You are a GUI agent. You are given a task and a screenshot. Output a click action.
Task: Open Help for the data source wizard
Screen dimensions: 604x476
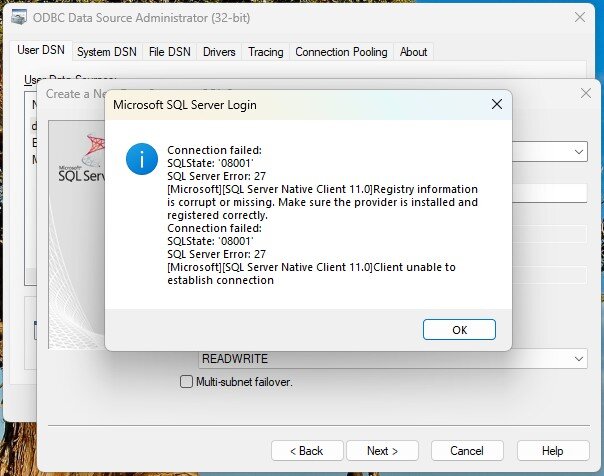(x=552, y=451)
